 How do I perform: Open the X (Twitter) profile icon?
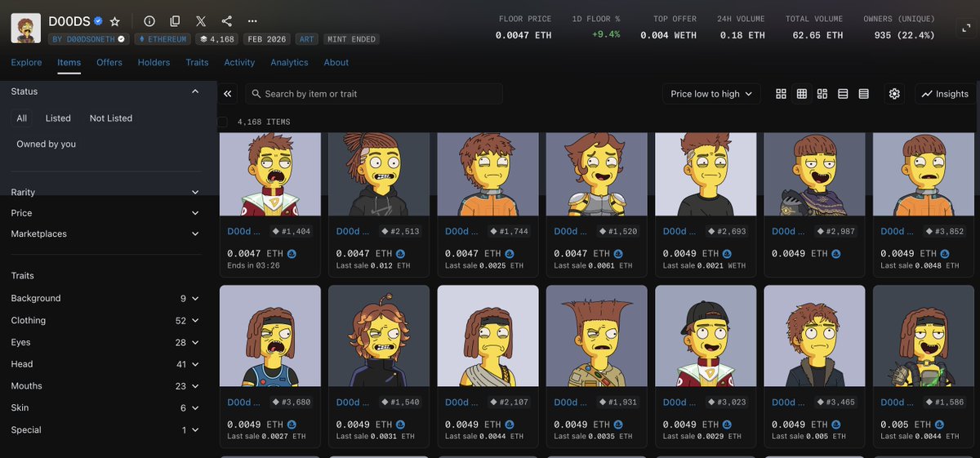click(201, 21)
